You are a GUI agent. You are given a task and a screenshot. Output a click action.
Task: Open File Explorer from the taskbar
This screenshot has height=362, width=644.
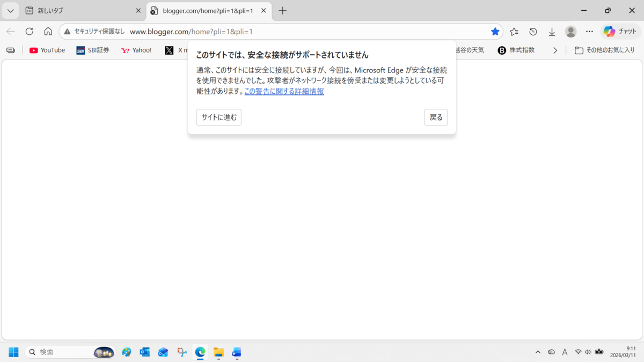(x=218, y=352)
